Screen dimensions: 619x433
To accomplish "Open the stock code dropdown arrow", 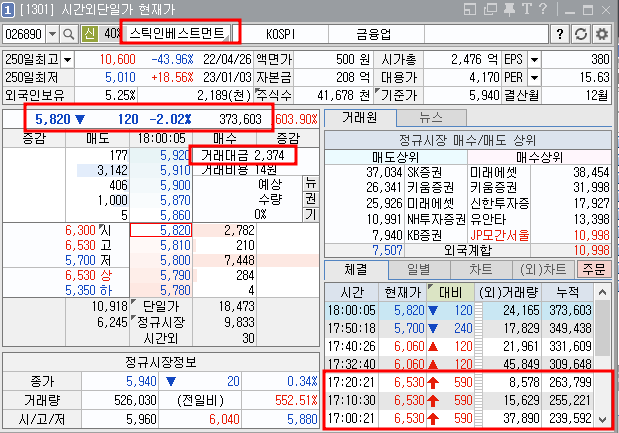I will tap(52, 34).
